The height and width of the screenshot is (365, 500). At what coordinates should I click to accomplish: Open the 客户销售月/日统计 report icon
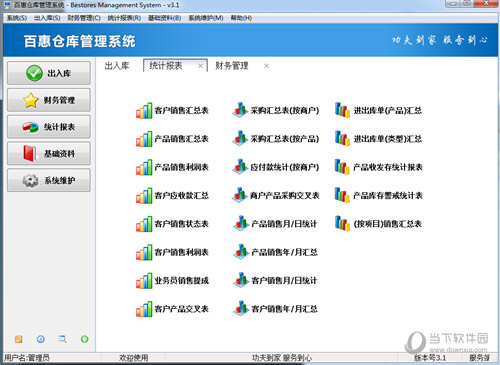(x=240, y=280)
